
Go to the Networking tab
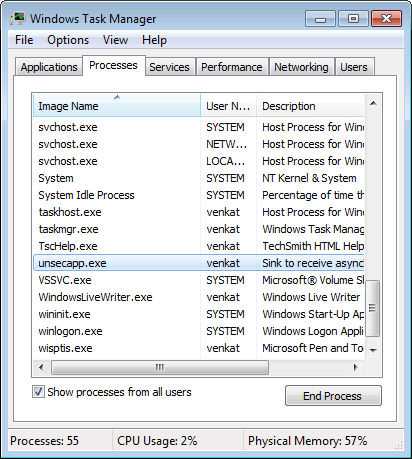pos(301,67)
